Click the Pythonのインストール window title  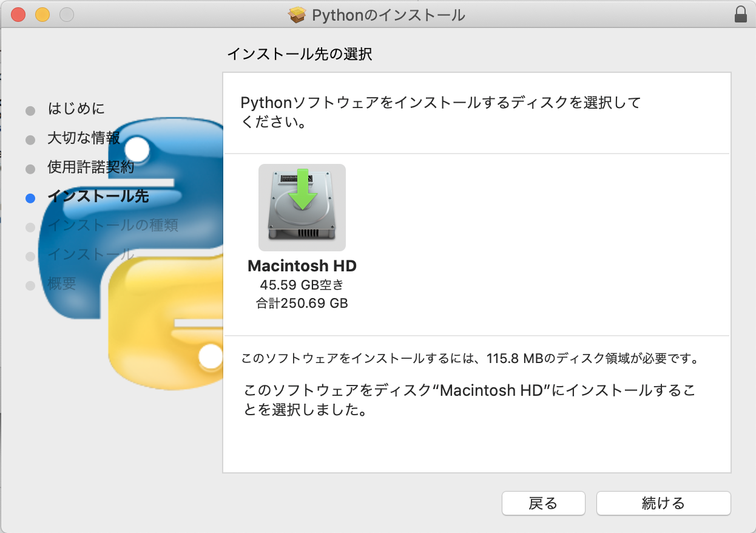388,15
